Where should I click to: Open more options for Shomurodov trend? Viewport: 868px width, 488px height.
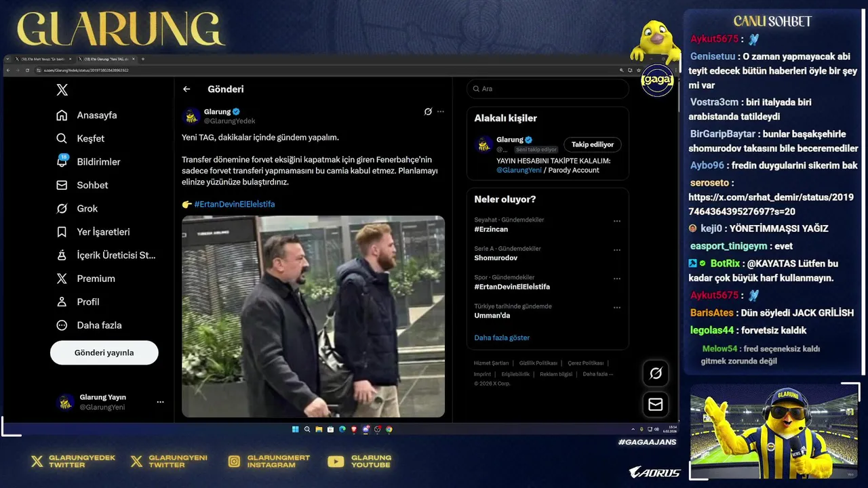[x=617, y=250]
